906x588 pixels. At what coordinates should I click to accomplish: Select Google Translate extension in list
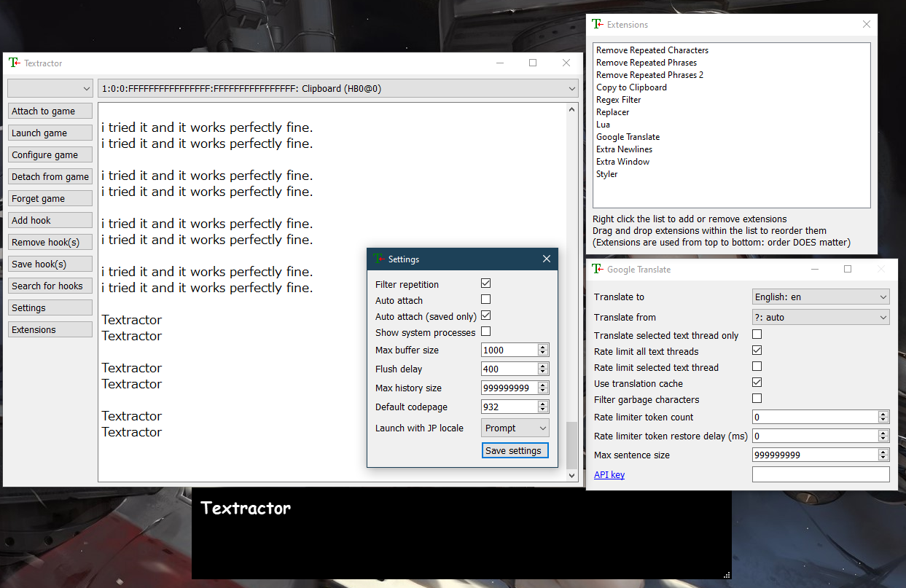pos(628,137)
